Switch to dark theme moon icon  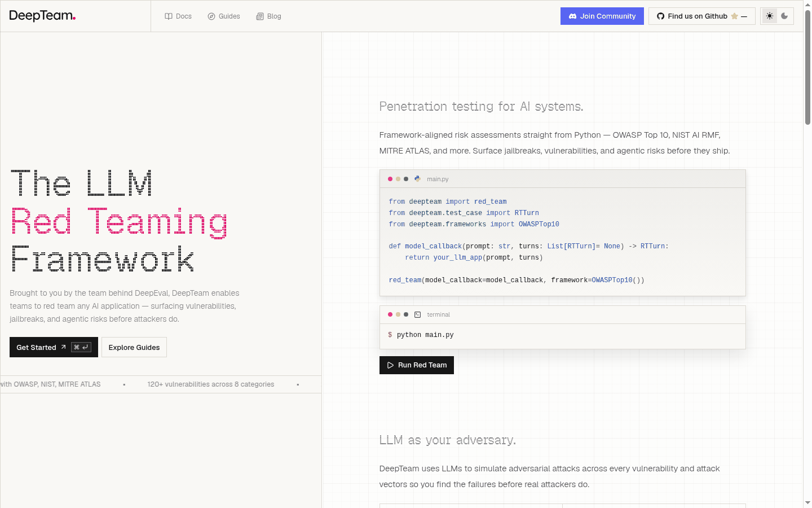784,16
